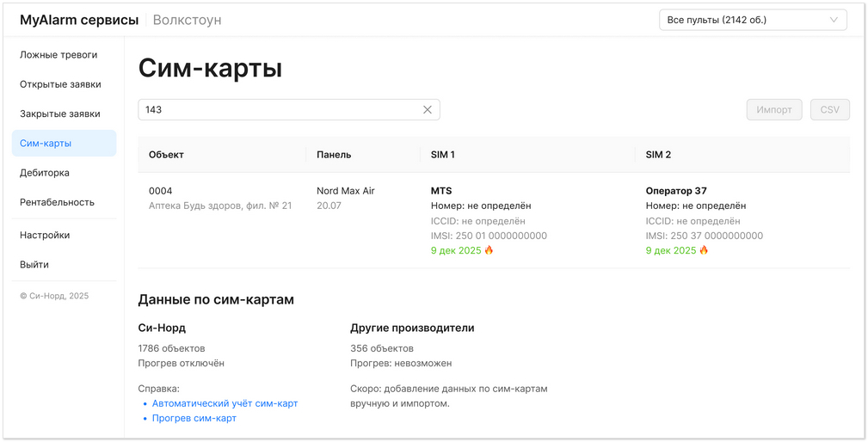868x442 pixels.
Task: Navigate to Дебиторка page
Action: (x=45, y=173)
